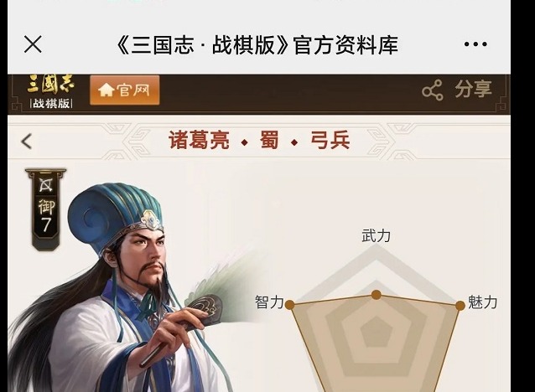Viewport: 535px width, 392px height.
Task: Tap the 分享 text label
Action: [x=473, y=90]
